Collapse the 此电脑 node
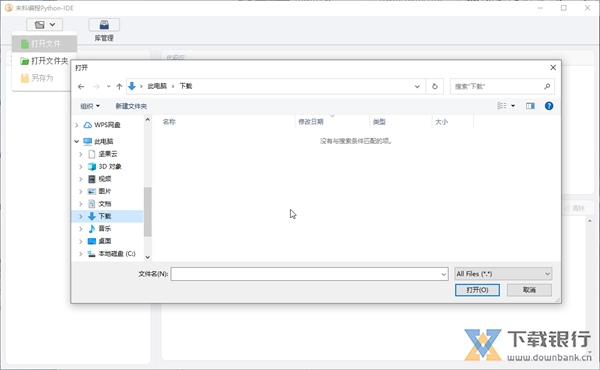Image resolution: width=600 pixels, height=370 pixels. [77, 142]
